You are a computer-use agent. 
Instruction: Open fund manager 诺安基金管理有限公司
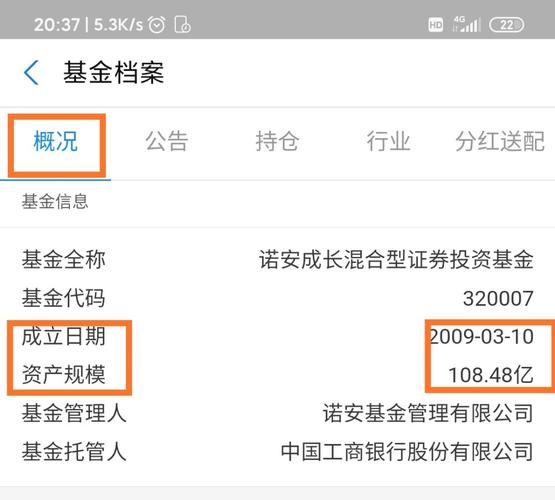tap(428, 413)
